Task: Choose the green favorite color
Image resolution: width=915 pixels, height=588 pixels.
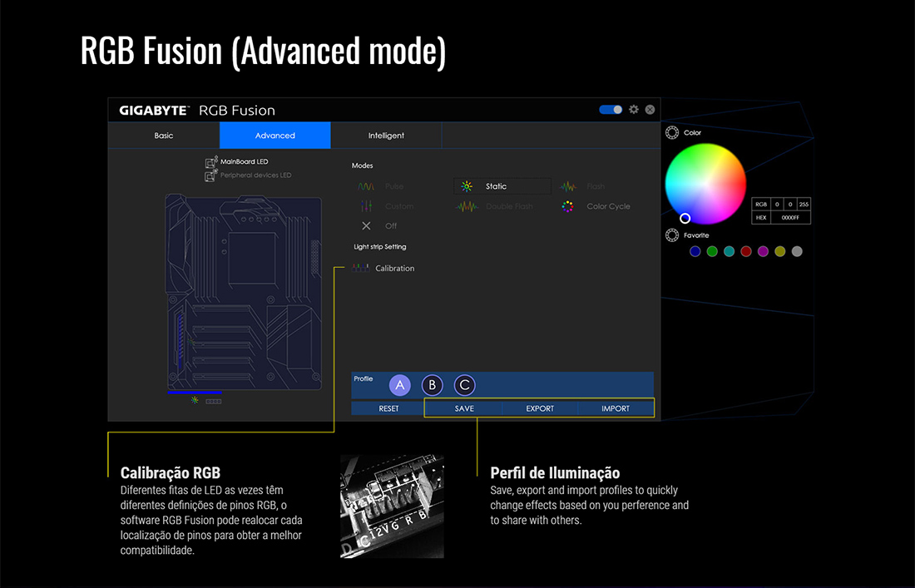Action: 712,251
